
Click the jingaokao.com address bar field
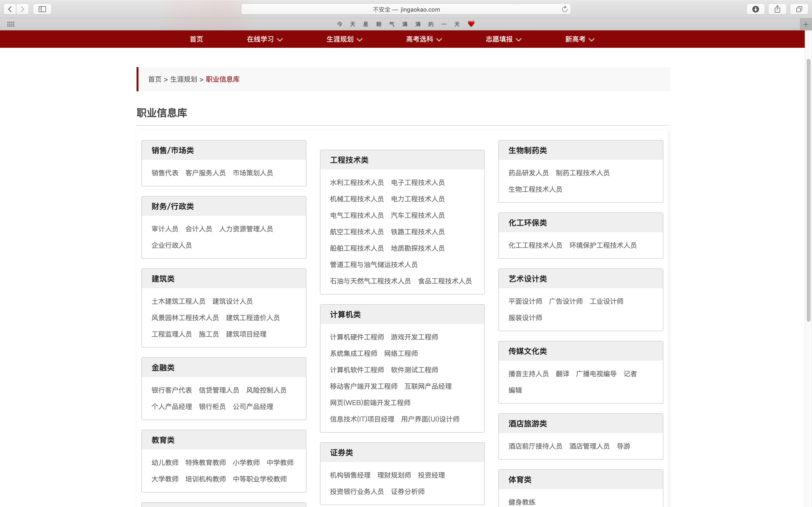406,9
